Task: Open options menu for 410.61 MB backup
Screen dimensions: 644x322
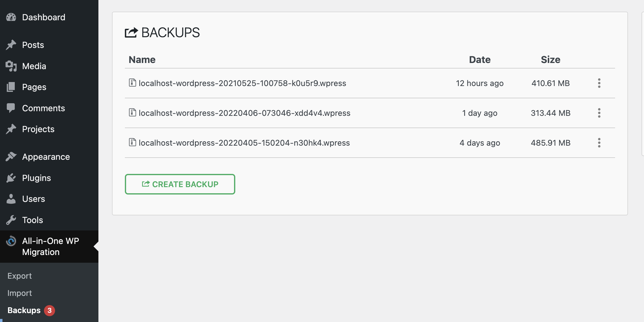Action: pos(599,83)
